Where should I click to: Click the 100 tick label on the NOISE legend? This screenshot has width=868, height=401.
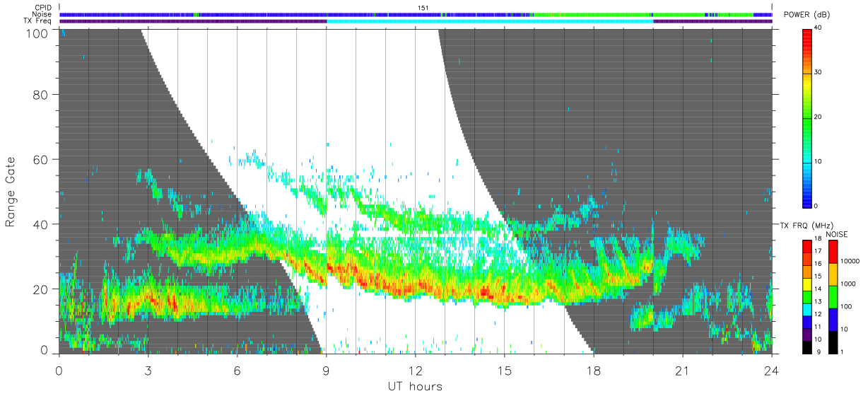tap(847, 307)
